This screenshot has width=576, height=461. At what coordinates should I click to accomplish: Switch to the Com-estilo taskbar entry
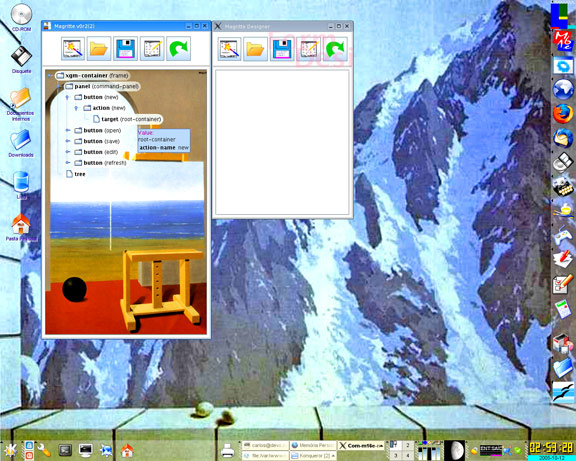tap(361, 446)
